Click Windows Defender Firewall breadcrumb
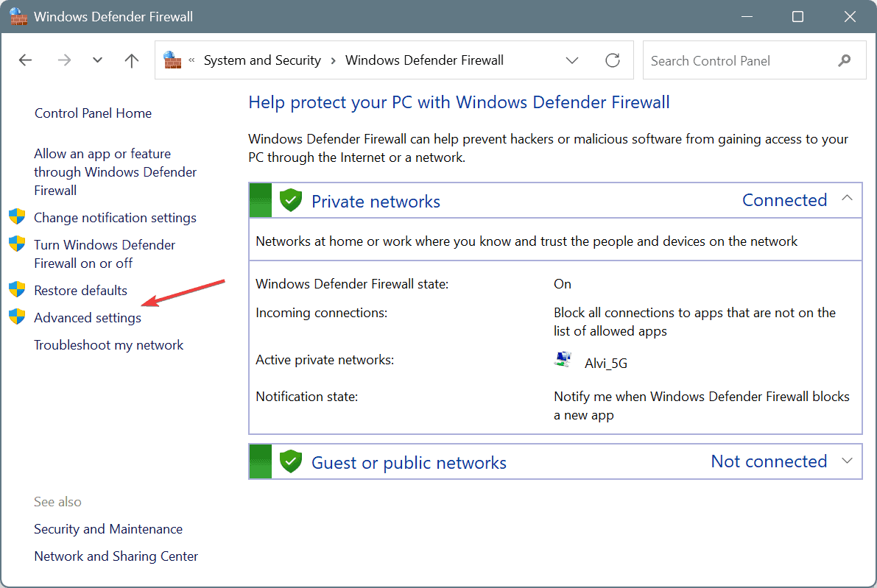Screen dimensions: 877x588 pyautogui.click(x=425, y=60)
